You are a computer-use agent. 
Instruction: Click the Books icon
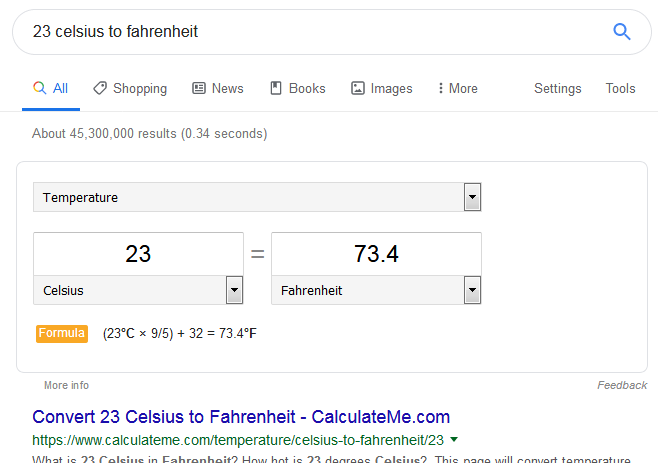coord(276,88)
